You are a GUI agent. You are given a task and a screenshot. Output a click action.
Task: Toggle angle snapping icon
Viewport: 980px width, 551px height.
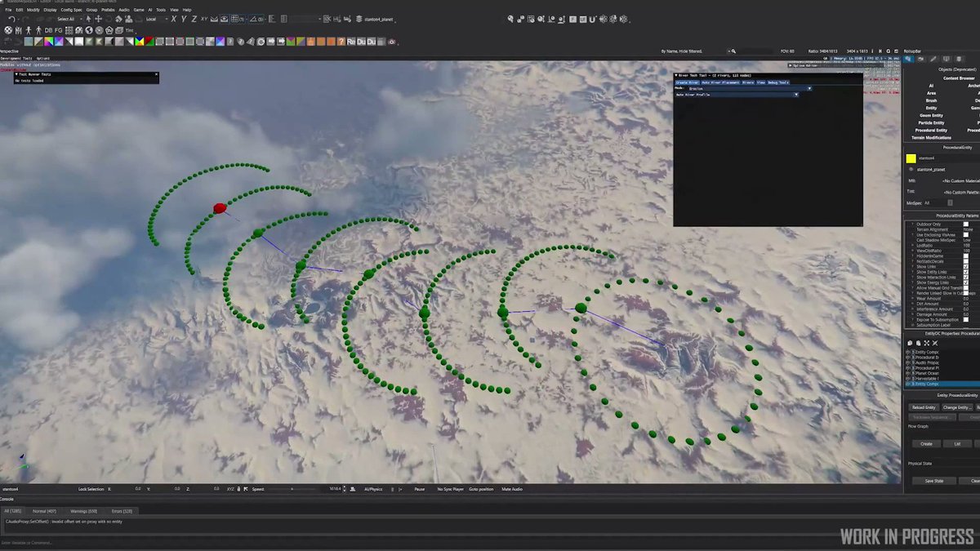(x=256, y=19)
